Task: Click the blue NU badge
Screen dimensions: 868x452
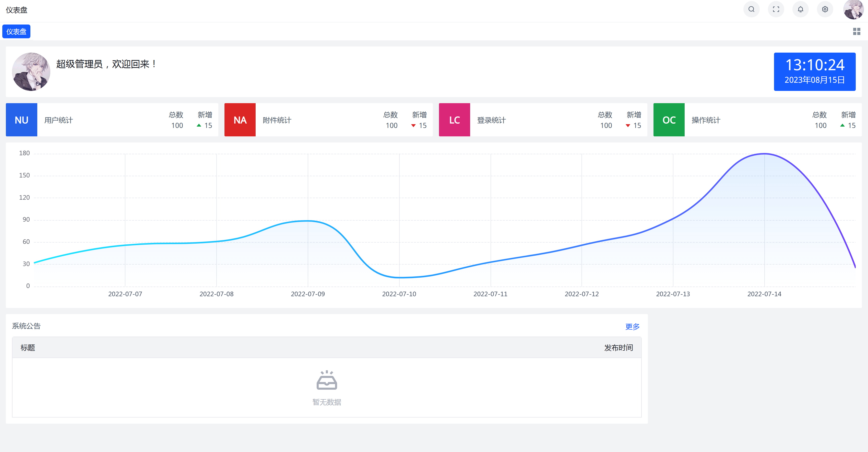Action: pyautogui.click(x=21, y=120)
